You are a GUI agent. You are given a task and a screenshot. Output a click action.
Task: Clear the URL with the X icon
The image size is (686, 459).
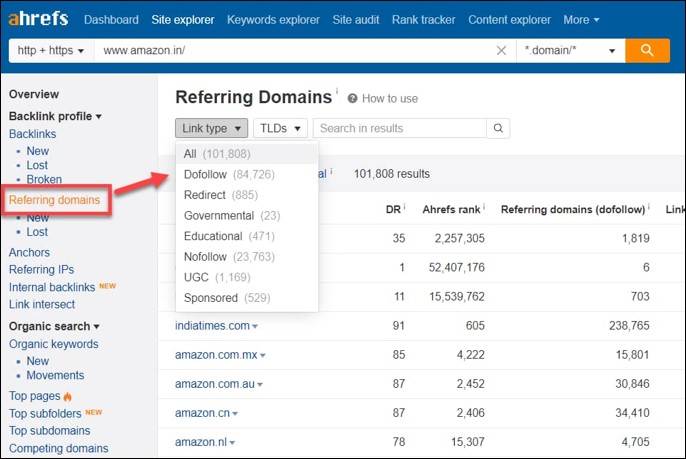click(501, 51)
